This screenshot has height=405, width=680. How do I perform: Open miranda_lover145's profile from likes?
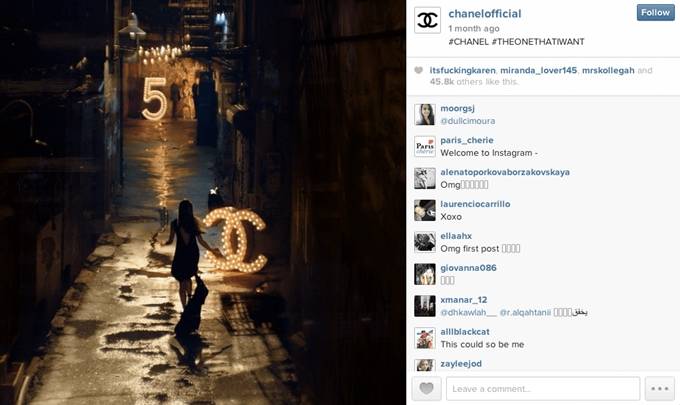[538, 70]
